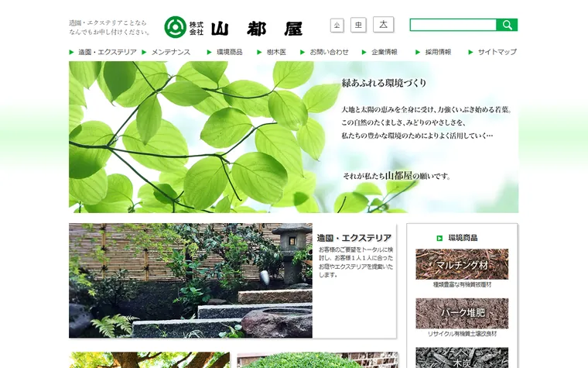This screenshot has width=588, height=368.
Task: Click the リサイクル有機質土壌改良材 caption
Action: [462, 334]
